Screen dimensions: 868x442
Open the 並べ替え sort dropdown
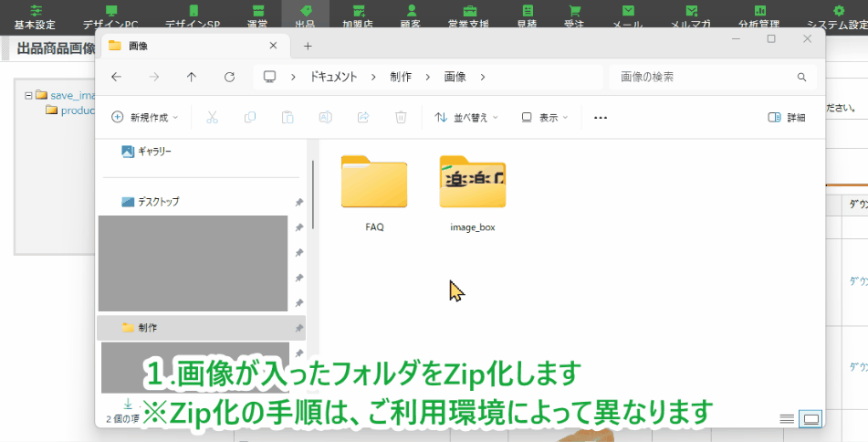click(466, 118)
